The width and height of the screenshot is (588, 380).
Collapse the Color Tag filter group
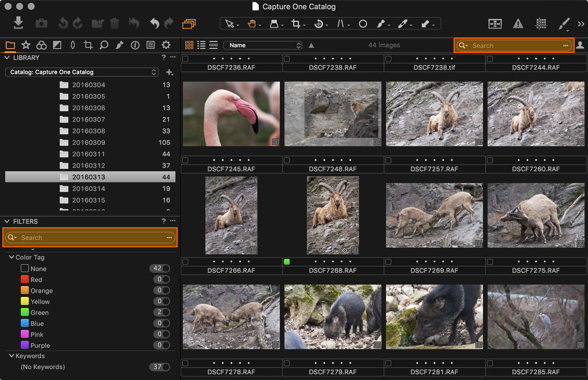[11, 257]
